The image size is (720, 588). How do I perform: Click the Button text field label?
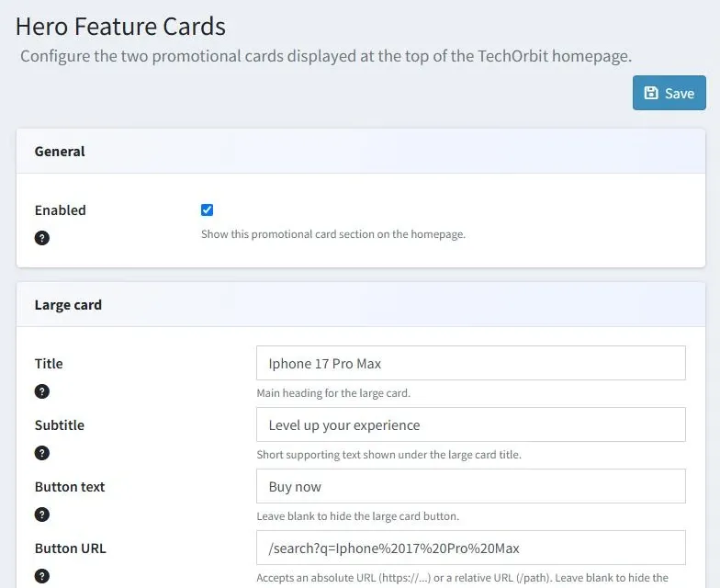(x=70, y=487)
